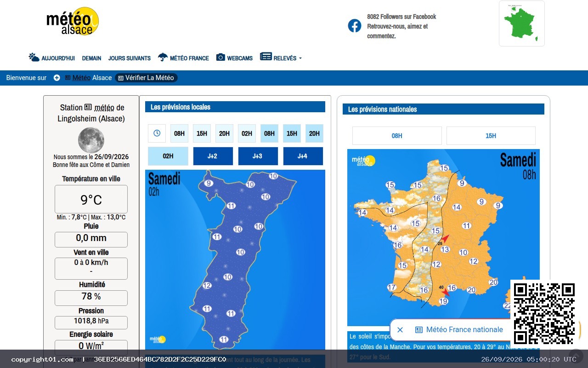Viewport: 588px width, 368px height.
Task: Click the camera icon for Webcams
Action: (x=220, y=57)
